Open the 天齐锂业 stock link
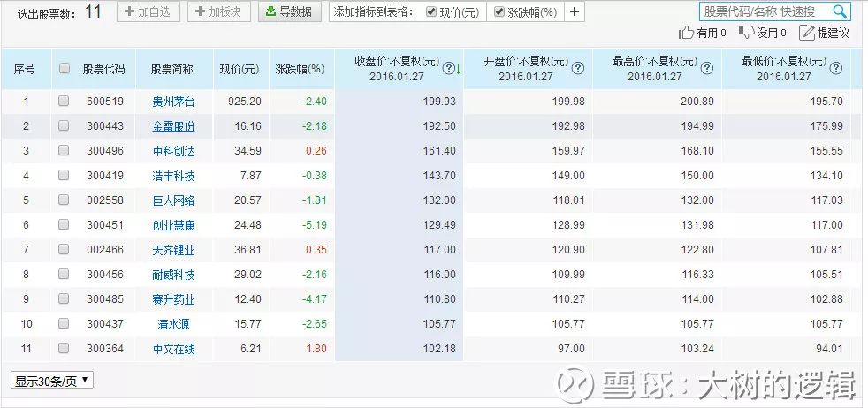The image size is (868, 408). point(174,250)
